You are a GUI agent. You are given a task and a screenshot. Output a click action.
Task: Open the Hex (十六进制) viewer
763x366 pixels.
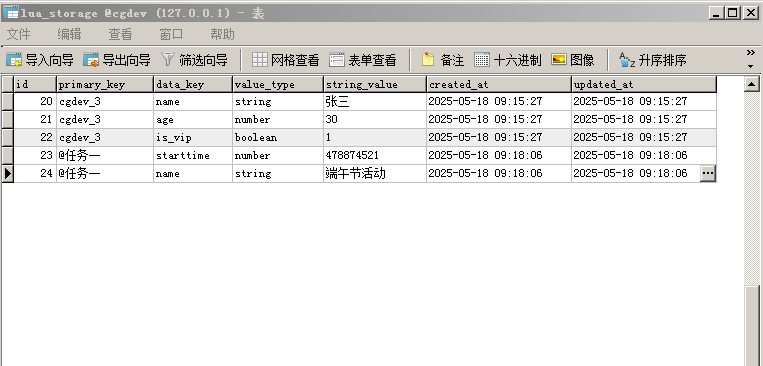click(x=508, y=60)
